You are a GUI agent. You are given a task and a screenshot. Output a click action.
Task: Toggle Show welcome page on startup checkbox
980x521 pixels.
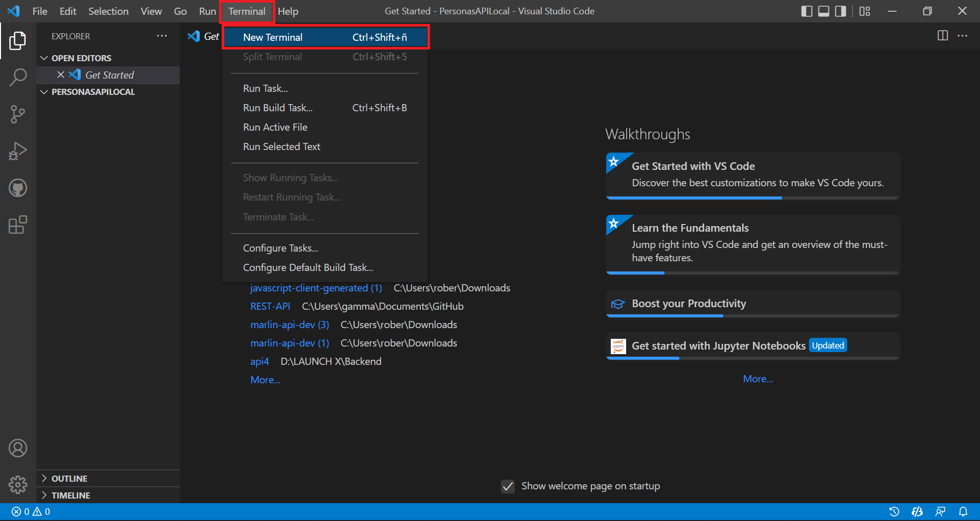coord(508,486)
